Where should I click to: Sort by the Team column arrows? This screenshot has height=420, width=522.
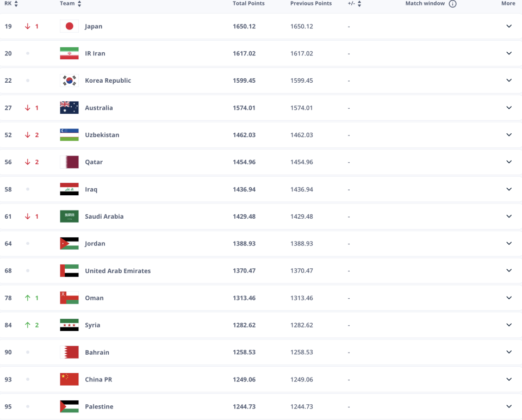click(x=79, y=4)
